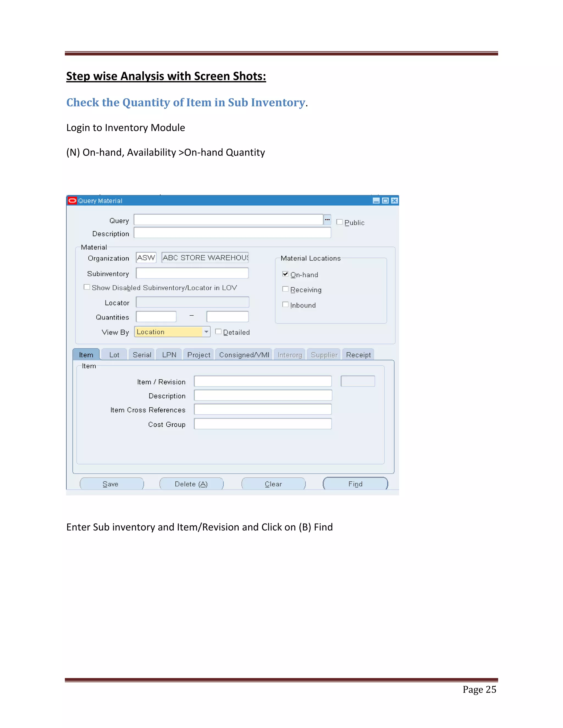
Task: Open the Receipt tab
Action: (x=358, y=355)
